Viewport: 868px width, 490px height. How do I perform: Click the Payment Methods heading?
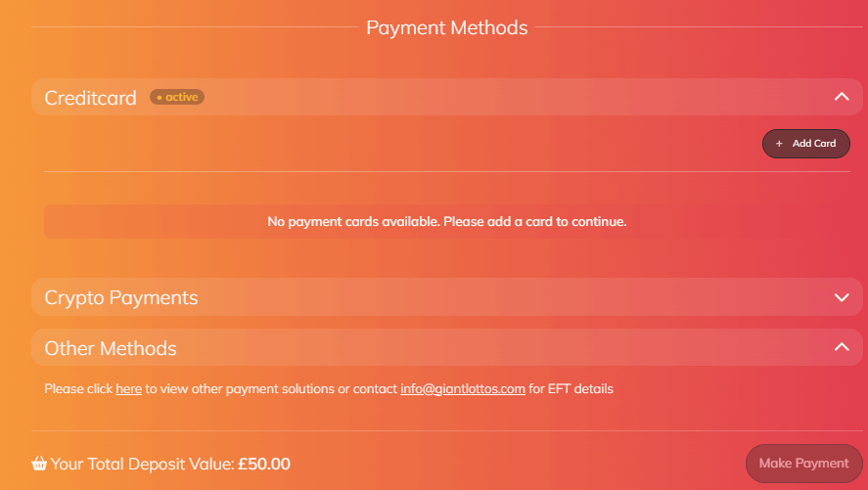446,27
